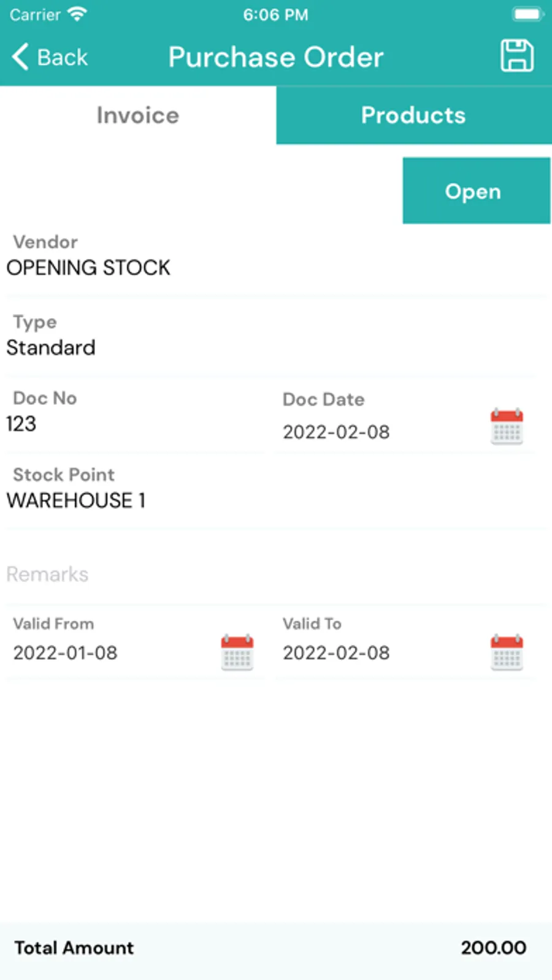This screenshot has width=552, height=980.
Task: Tap the save floppy disk icon
Action: click(x=516, y=56)
